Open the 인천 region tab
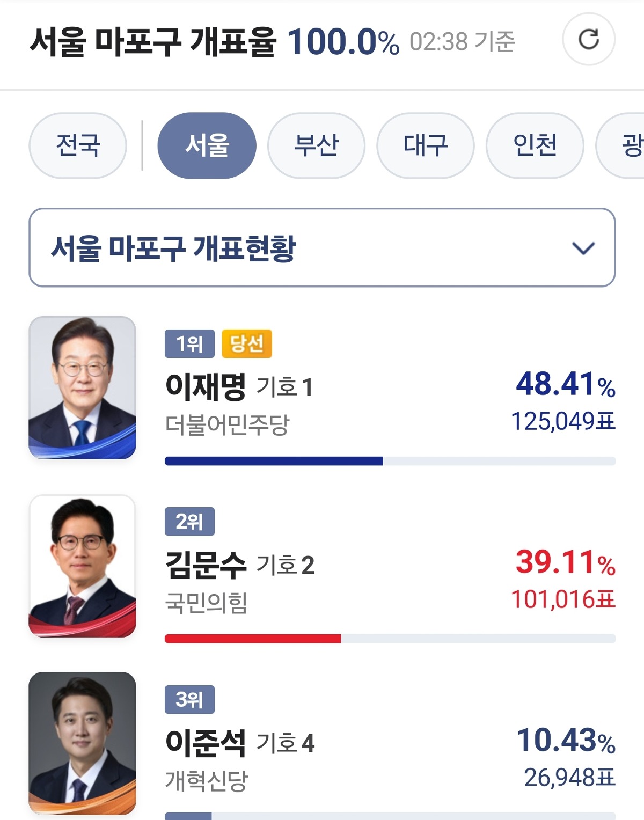Image resolution: width=644 pixels, height=820 pixels. point(535,145)
